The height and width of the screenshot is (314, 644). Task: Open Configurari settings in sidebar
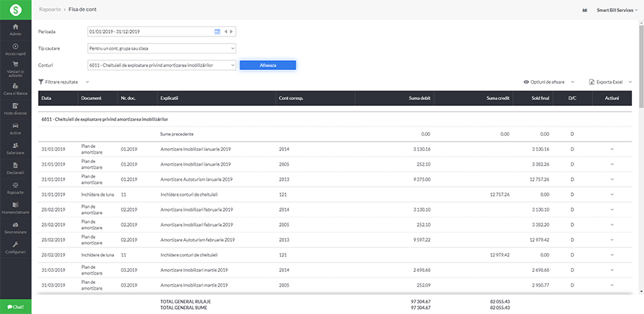coord(15,247)
